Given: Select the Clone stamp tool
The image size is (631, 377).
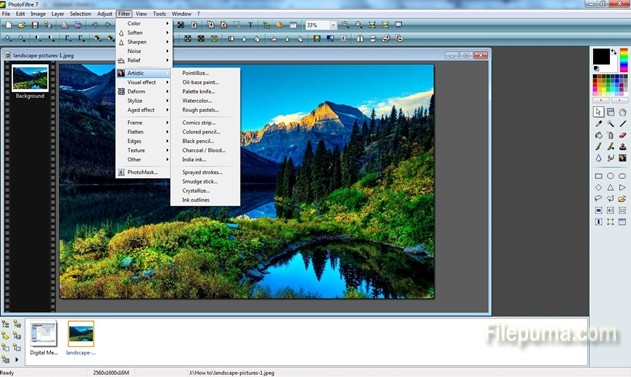Looking at the screenshot, I should (623, 146).
